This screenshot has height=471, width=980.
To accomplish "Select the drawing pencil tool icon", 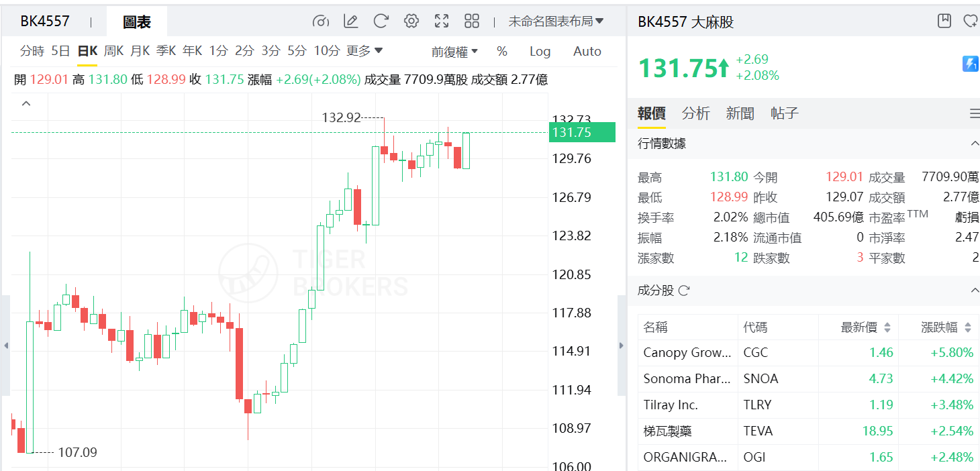I will [x=350, y=21].
